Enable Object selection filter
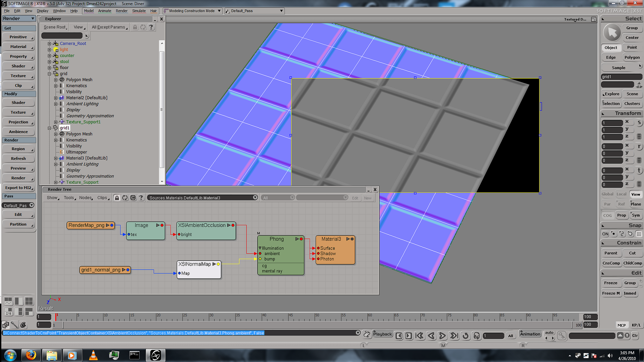 (x=611, y=48)
